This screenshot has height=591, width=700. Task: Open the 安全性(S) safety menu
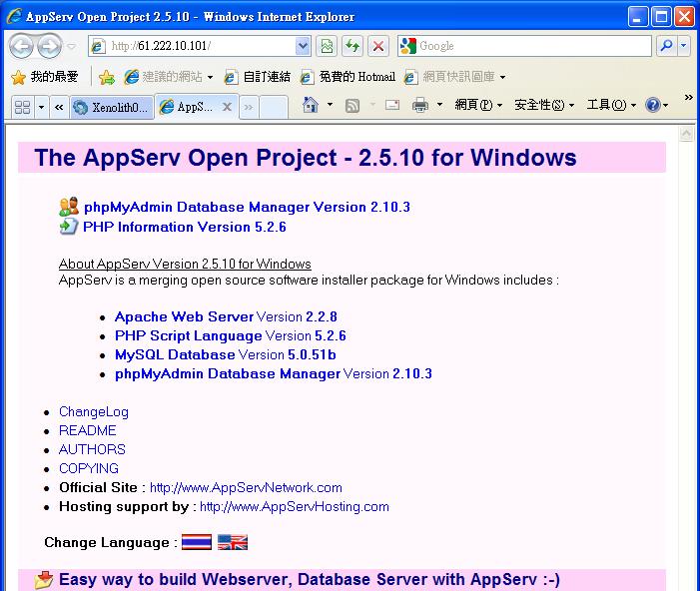click(544, 105)
